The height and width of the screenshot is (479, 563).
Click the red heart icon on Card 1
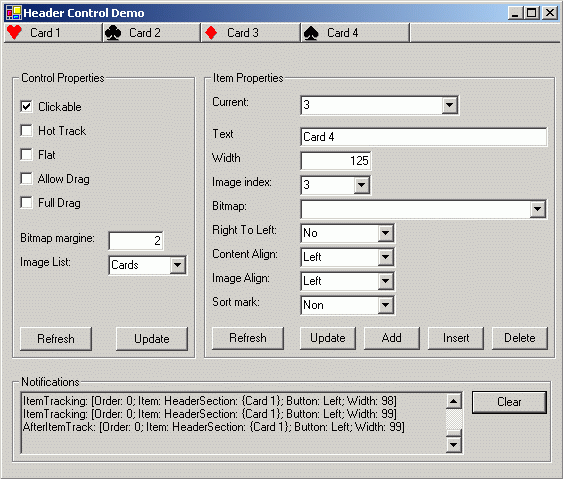pos(14,33)
